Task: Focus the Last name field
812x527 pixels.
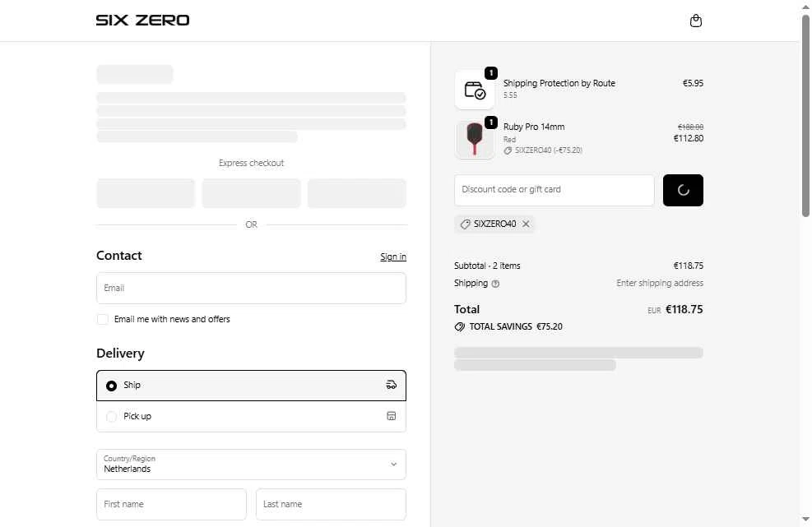Action: pos(331,504)
